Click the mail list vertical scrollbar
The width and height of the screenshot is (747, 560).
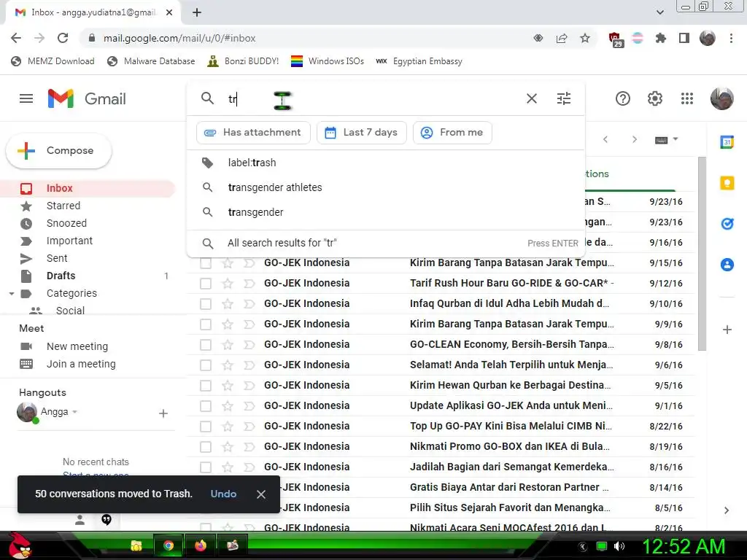[x=702, y=253]
